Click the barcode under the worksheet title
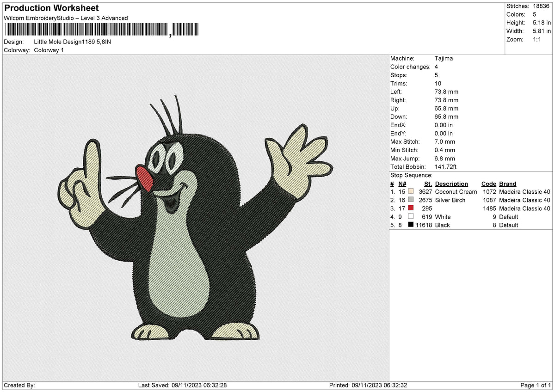The width and height of the screenshot is (555, 392). pos(101,30)
